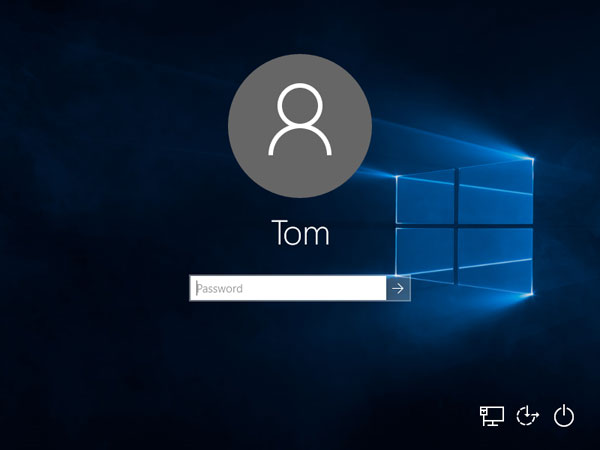Screen dimensions: 600x450
Task: Click the user name Tom
Action: coord(300,234)
